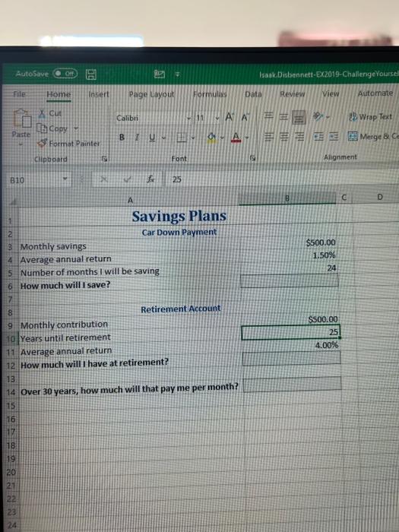Viewport: 399px width, 532px height.
Task: Open the Calibri font name dropdown
Action: (x=188, y=119)
